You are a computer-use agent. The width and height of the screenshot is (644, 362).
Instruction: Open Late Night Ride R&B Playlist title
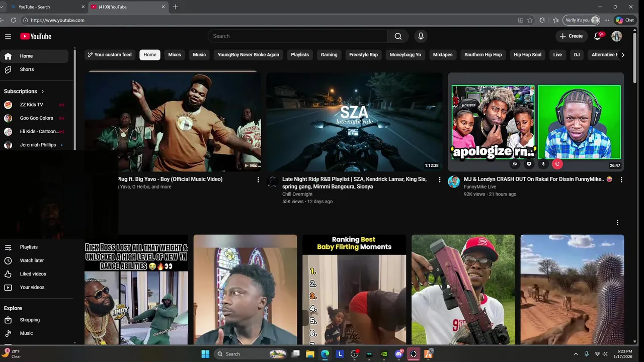click(x=355, y=183)
